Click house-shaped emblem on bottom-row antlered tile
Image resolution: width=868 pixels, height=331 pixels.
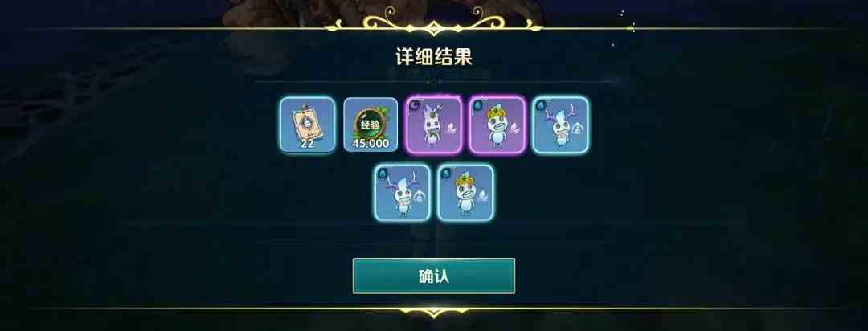pos(420,196)
